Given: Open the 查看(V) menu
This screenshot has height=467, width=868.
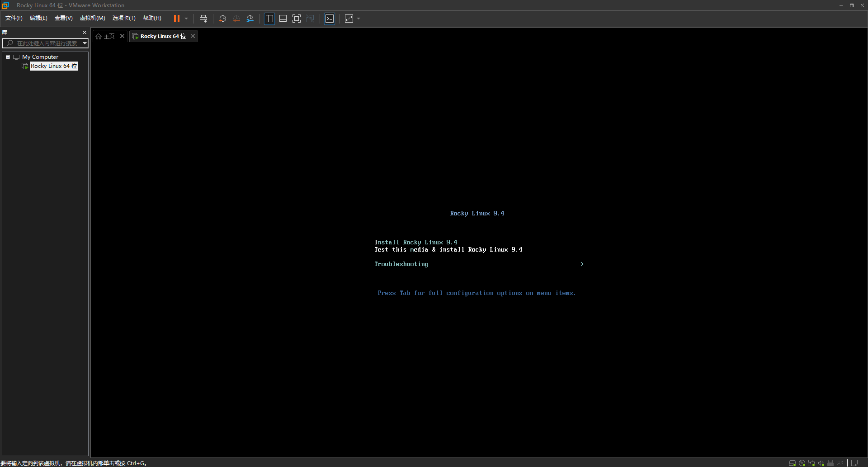Looking at the screenshot, I should pyautogui.click(x=64, y=18).
